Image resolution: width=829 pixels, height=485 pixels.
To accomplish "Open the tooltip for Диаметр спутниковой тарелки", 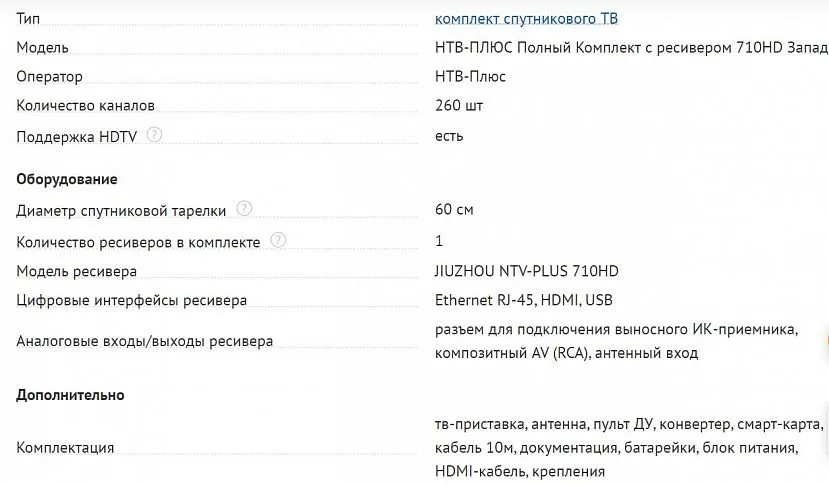I will pyautogui.click(x=244, y=209).
